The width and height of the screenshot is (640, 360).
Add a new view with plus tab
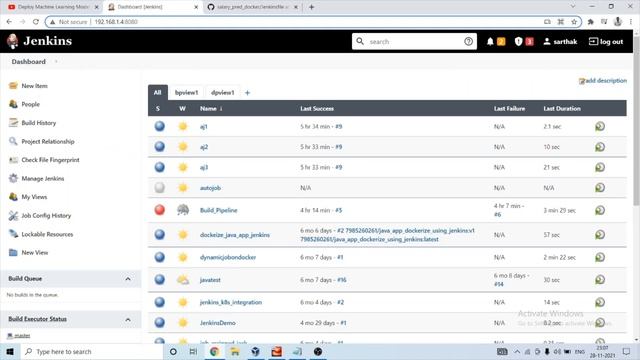coord(247,93)
